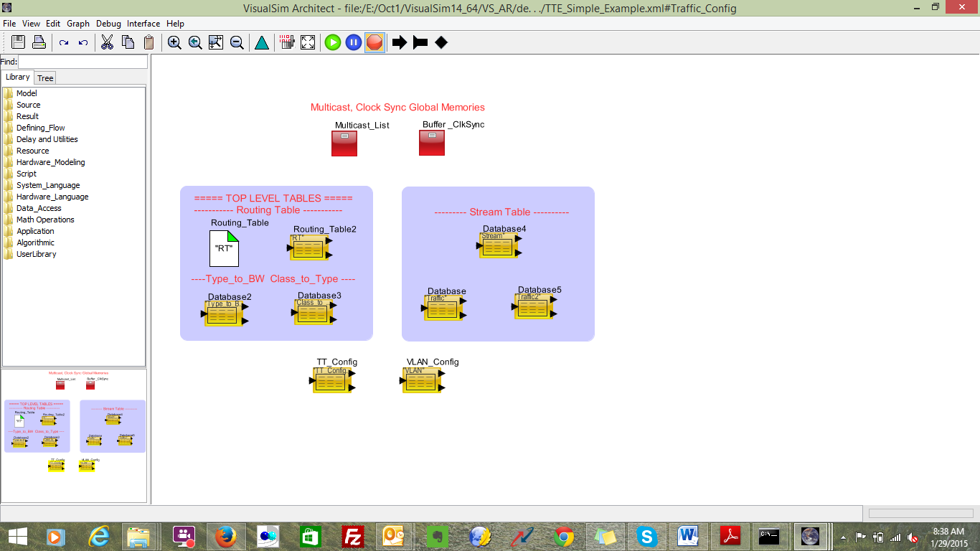Click the Zoom In magnifier icon
The height and width of the screenshot is (551, 980).
pyautogui.click(x=174, y=42)
